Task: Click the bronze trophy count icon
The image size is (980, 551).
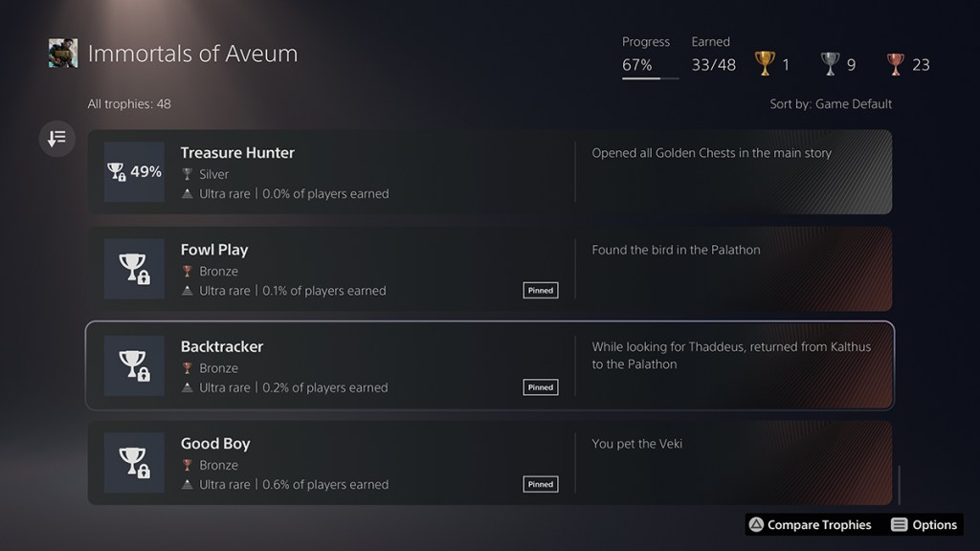Action: [x=895, y=64]
